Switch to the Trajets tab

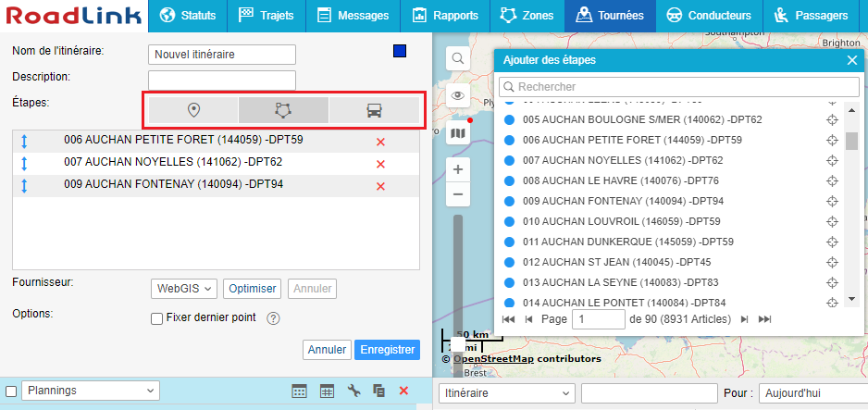267,16
